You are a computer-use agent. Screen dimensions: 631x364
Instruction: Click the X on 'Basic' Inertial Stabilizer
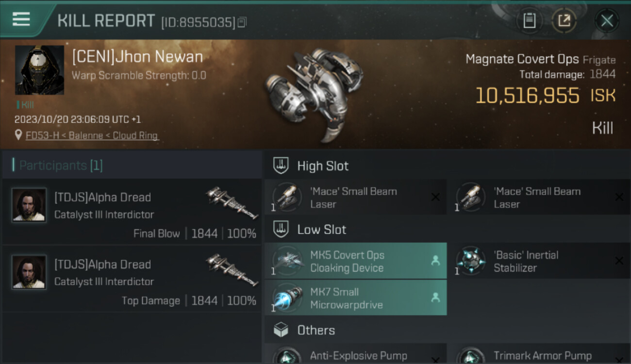[x=619, y=261]
